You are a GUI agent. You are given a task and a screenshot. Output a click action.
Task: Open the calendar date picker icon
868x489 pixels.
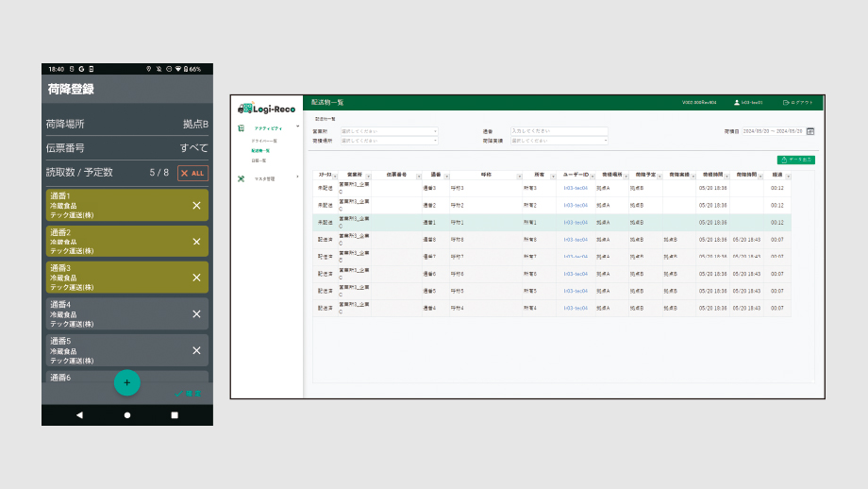810,131
